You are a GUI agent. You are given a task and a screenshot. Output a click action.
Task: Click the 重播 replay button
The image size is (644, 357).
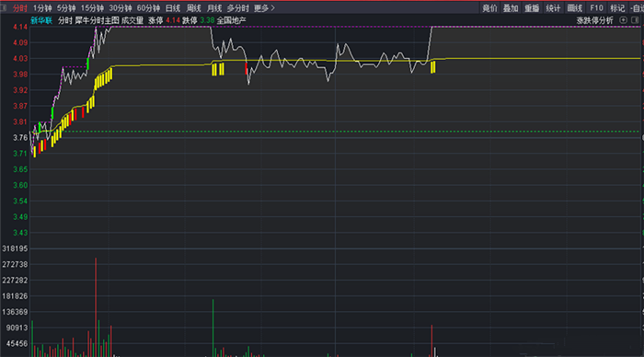(x=532, y=8)
